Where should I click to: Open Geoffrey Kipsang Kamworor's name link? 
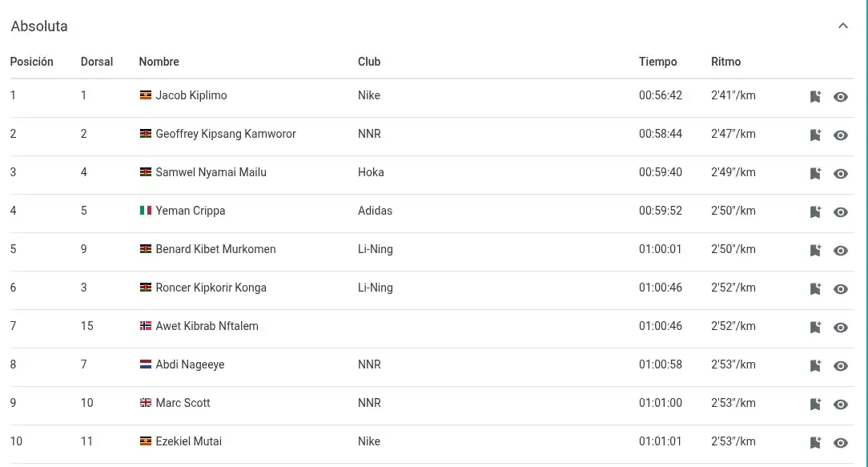[225, 134]
